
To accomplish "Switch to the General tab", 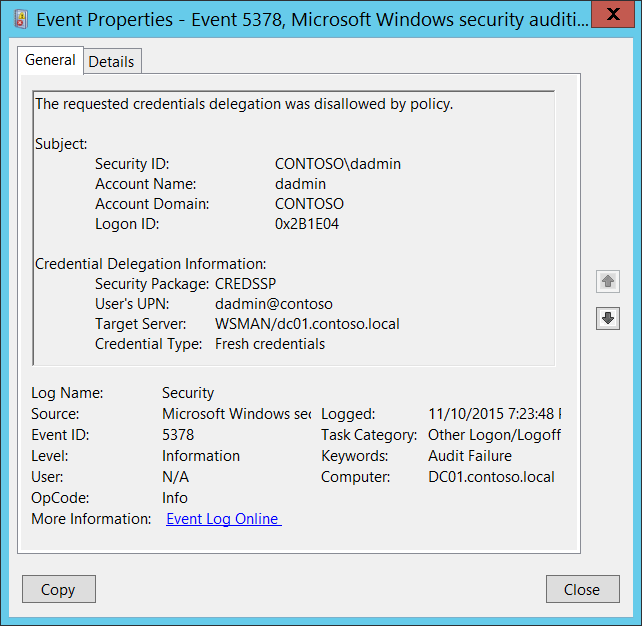I will click(50, 60).
